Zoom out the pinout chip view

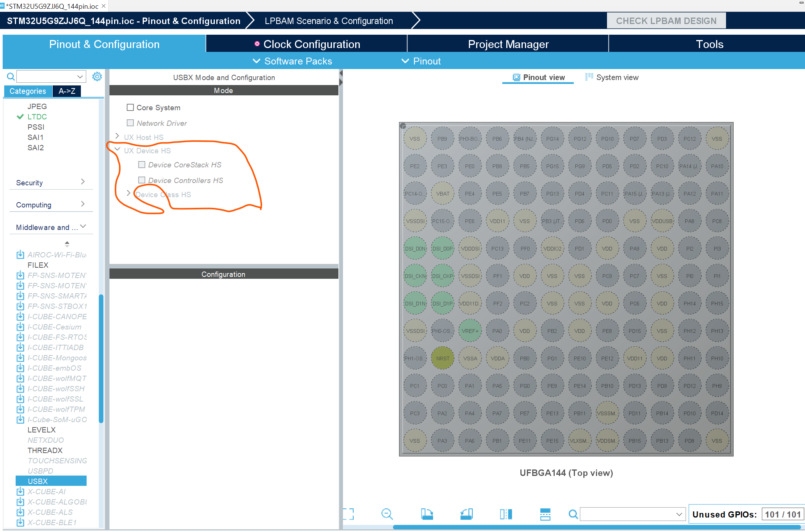point(387,514)
